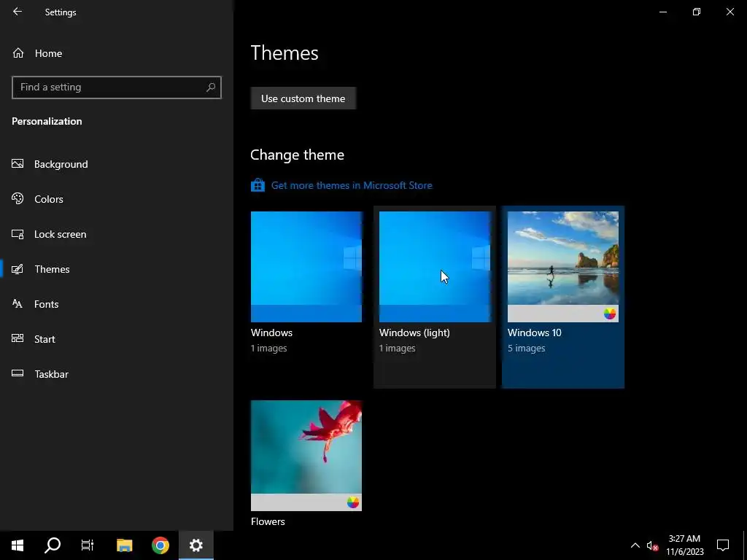Click the 'Windows (light)' theme name
The height and width of the screenshot is (560, 747).
click(414, 332)
